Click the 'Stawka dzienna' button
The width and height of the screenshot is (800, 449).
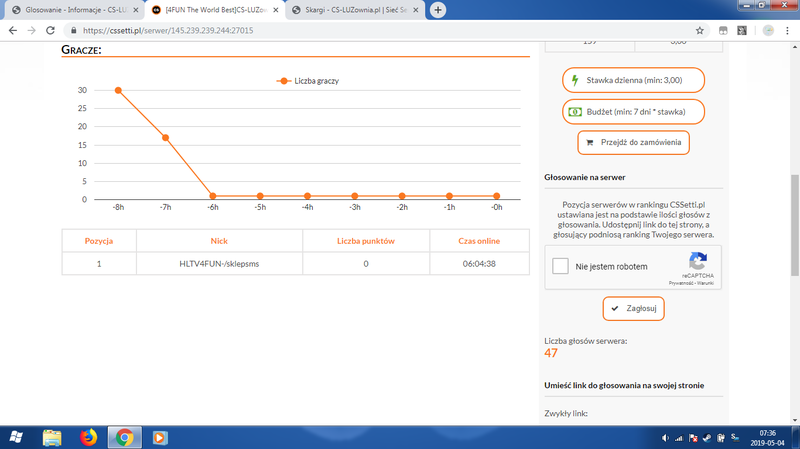tap(632, 80)
